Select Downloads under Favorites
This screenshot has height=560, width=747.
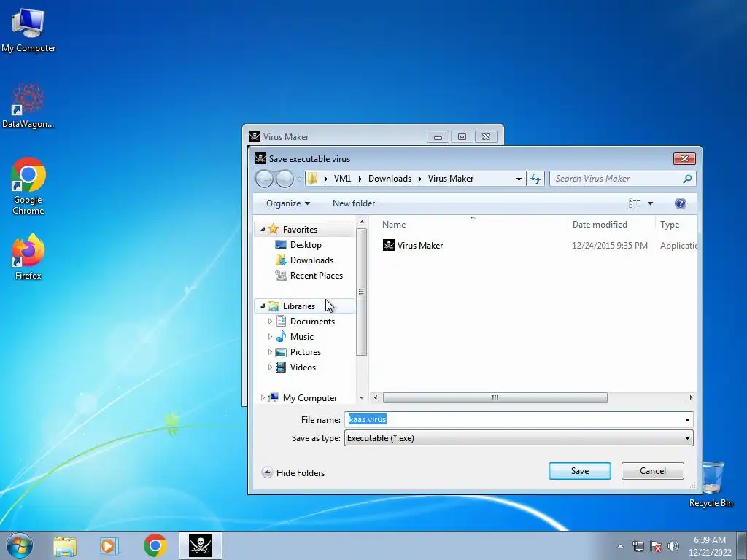click(311, 260)
